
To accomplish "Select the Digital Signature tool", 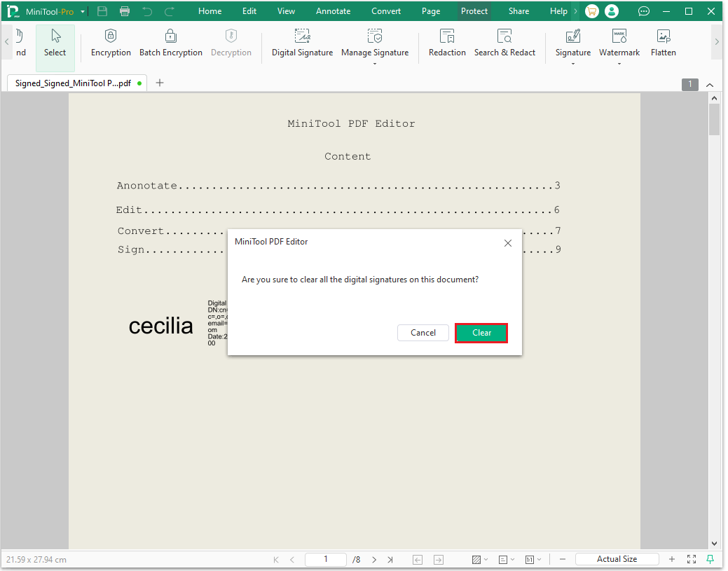I will (x=302, y=43).
